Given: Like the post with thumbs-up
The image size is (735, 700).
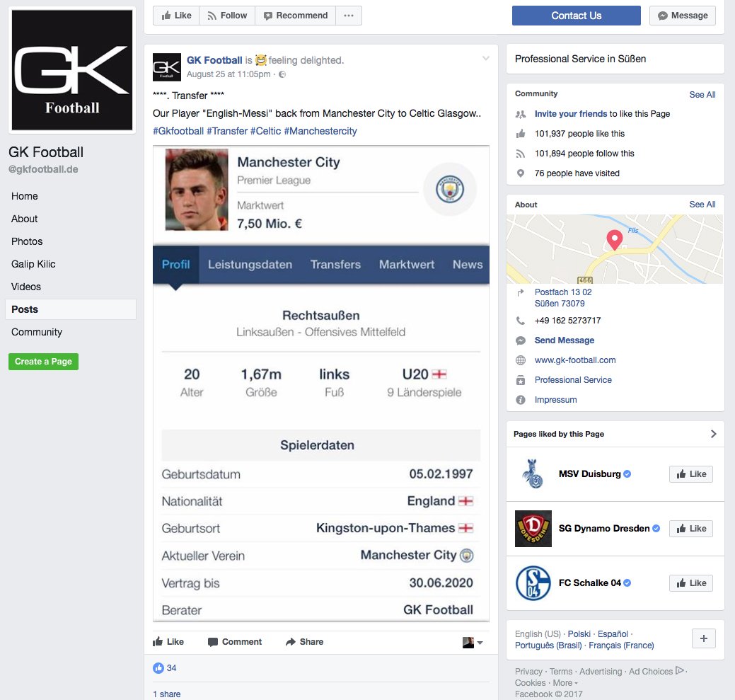Looking at the screenshot, I should point(168,641).
